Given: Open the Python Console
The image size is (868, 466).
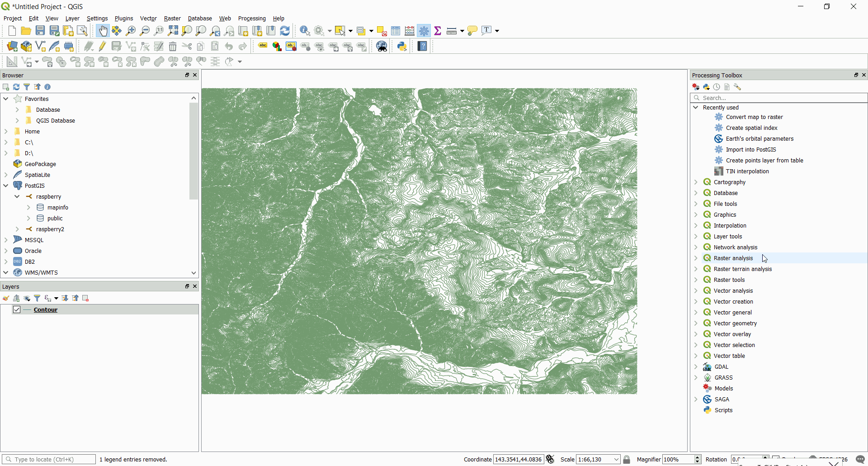Looking at the screenshot, I should coord(402,46).
